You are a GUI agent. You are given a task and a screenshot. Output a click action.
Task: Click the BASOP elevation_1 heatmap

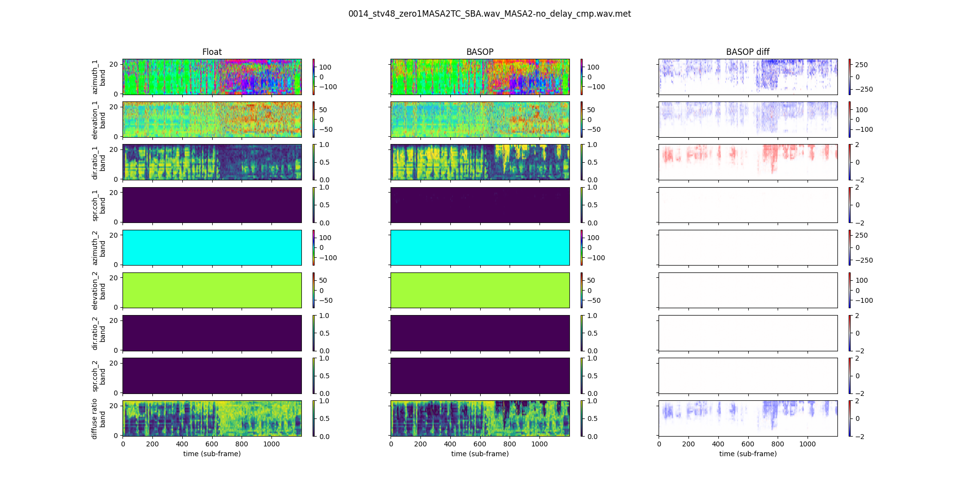click(x=480, y=120)
